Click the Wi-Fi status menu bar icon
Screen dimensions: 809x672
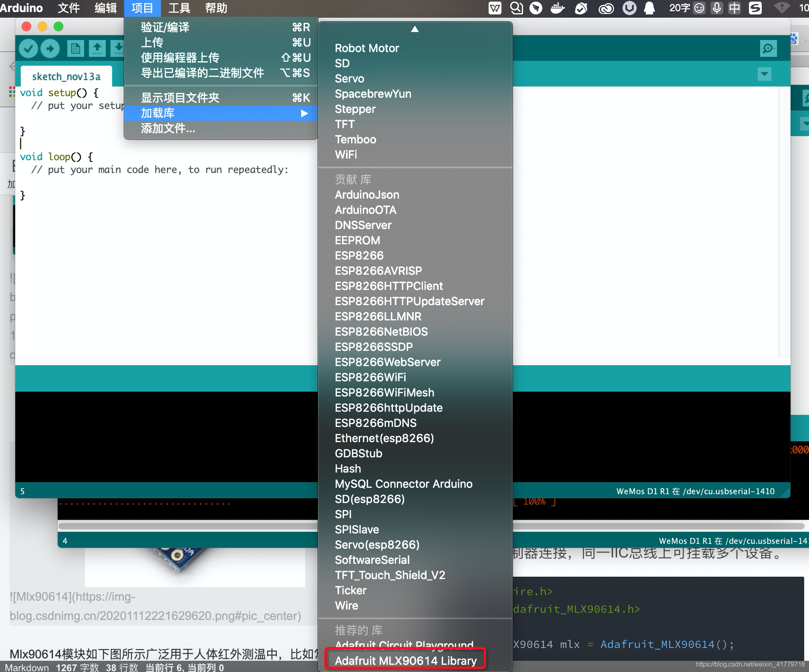(781, 8)
